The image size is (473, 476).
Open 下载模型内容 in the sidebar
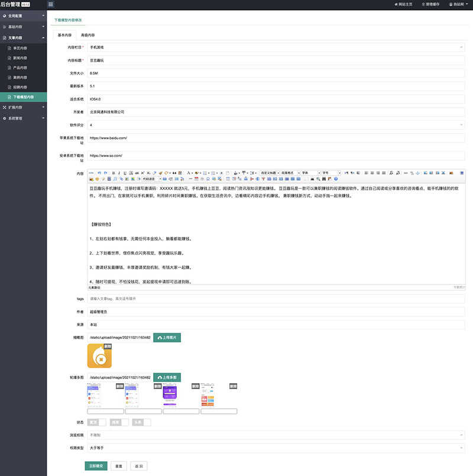click(x=24, y=97)
